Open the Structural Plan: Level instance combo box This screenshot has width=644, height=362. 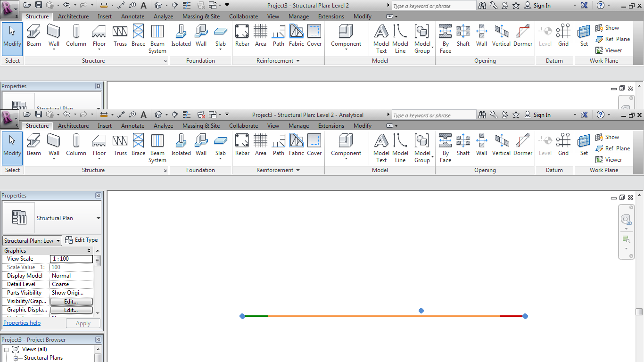(x=32, y=241)
